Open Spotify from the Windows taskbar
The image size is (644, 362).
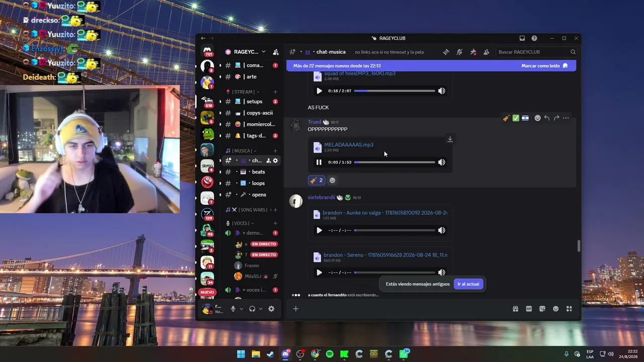click(330, 354)
